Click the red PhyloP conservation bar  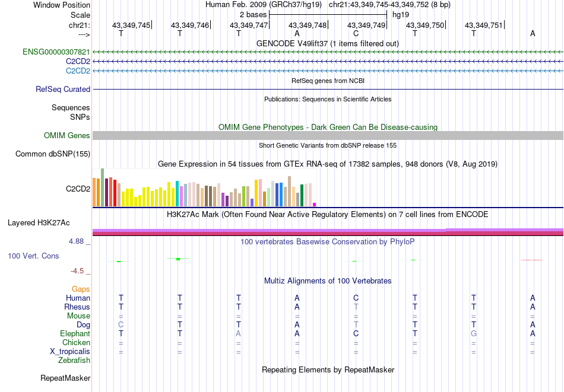point(531,260)
